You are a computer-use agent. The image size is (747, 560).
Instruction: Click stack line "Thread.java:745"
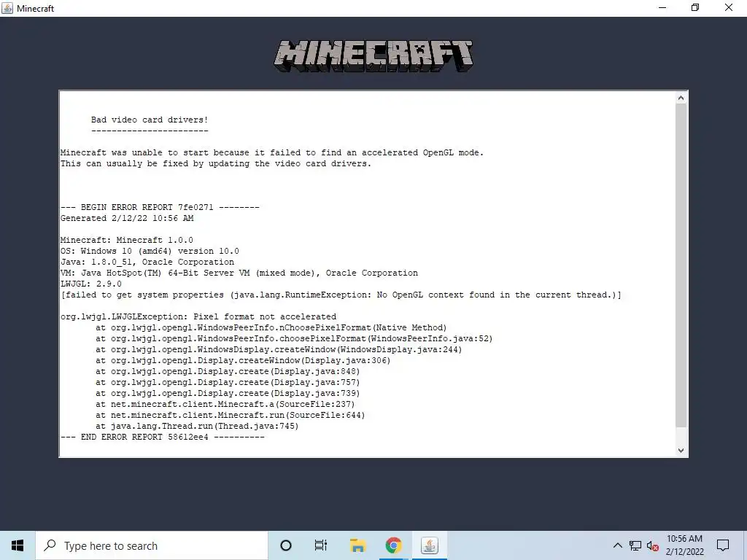coord(197,427)
